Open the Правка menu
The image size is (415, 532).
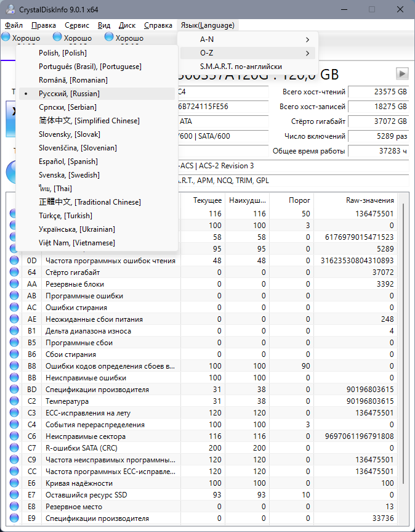coord(44,25)
